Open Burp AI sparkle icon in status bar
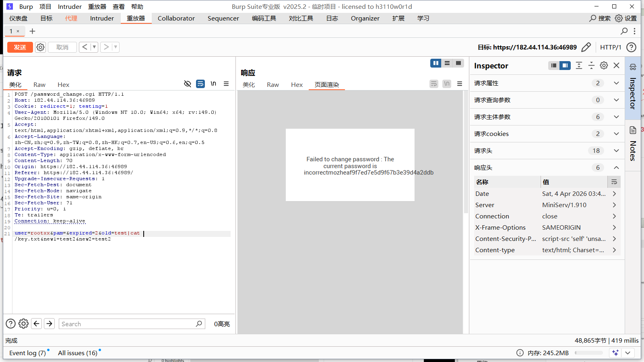Screen dimensions: 644x362 (615, 353)
